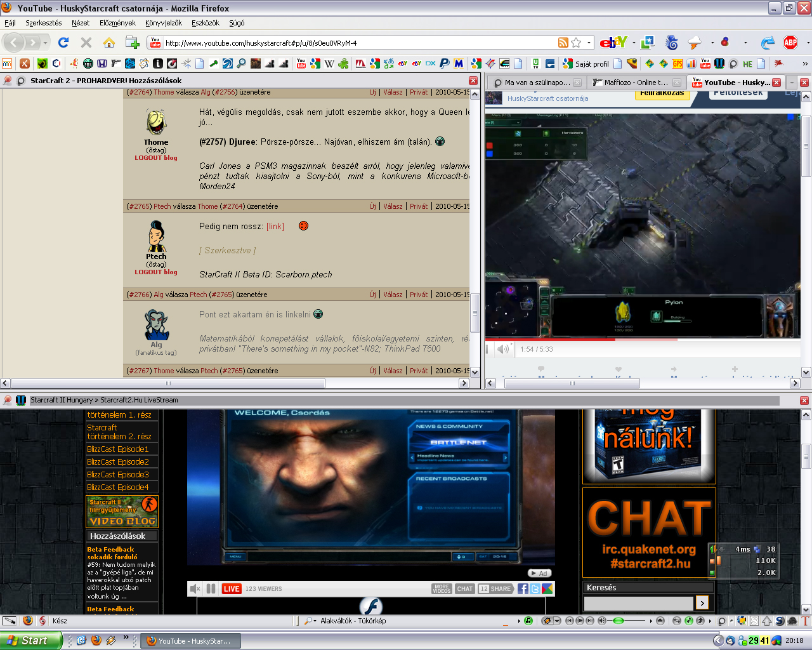This screenshot has width=812, height=650.
Task: Expand the eBay toolbar dropdown arrow
Action: click(634, 43)
